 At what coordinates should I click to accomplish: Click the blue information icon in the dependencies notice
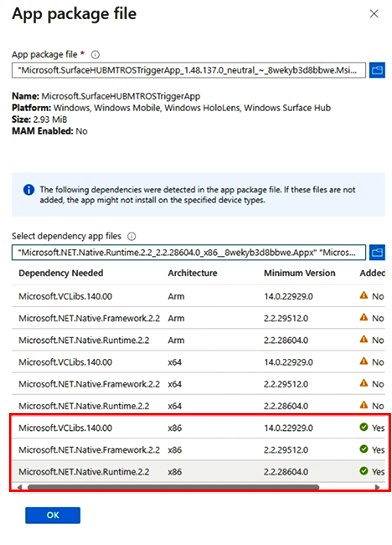28,190
